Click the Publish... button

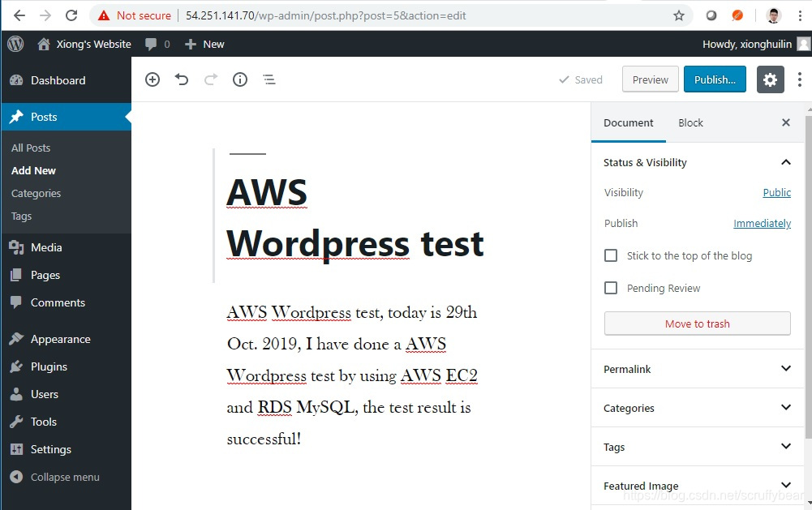point(715,79)
